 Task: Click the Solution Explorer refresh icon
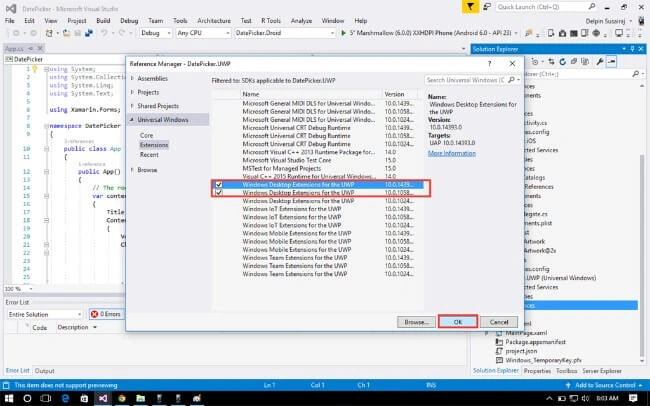(563, 62)
